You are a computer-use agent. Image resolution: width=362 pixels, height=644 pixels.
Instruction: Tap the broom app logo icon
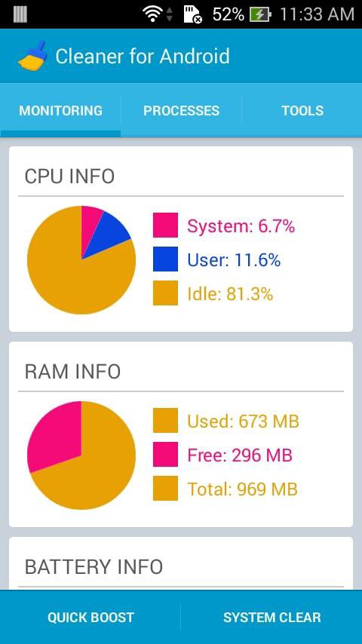pyautogui.click(x=33, y=56)
